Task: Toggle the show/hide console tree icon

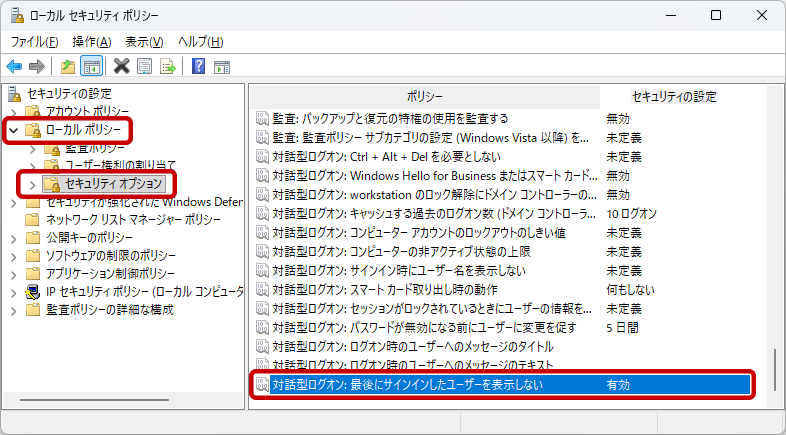Action: tap(90, 66)
